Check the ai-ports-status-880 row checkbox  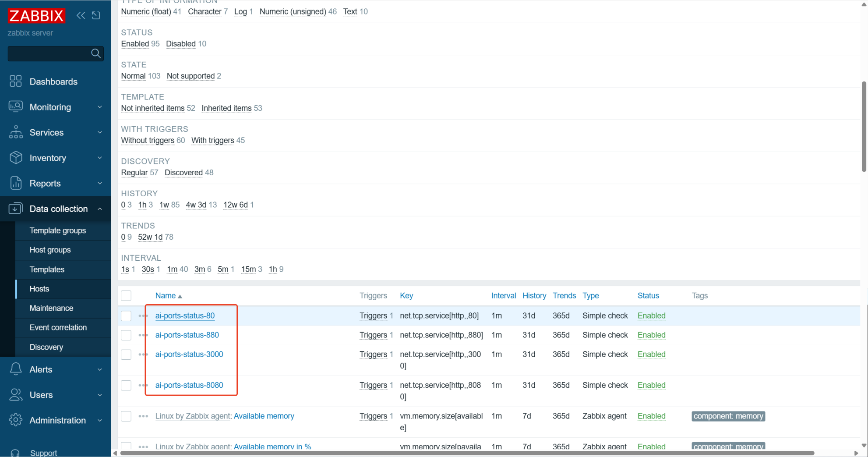point(126,335)
